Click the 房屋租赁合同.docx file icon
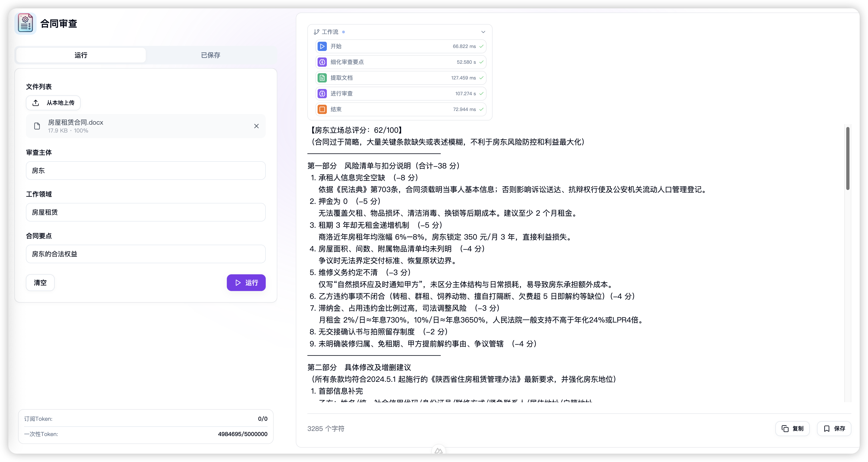This screenshot has height=462, width=868. [37, 126]
